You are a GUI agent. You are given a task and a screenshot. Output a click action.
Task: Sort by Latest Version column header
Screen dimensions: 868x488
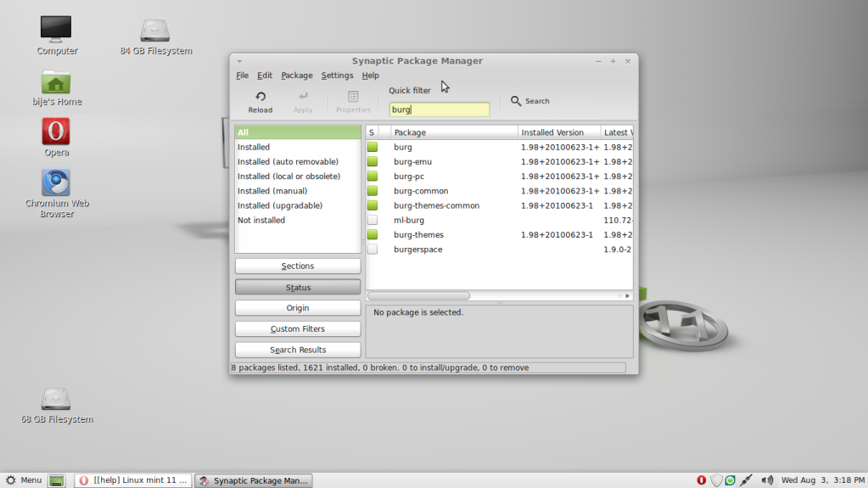tap(617, 132)
